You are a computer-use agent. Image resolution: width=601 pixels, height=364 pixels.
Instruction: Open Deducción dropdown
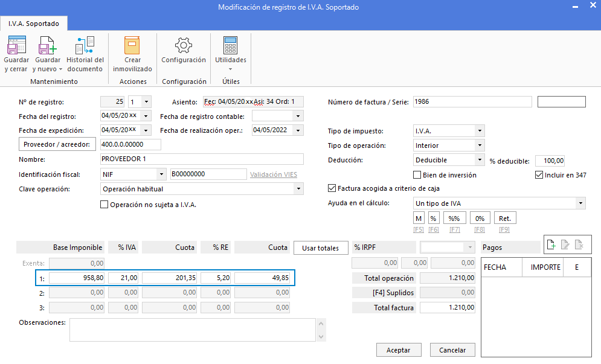pyautogui.click(x=480, y=160)
